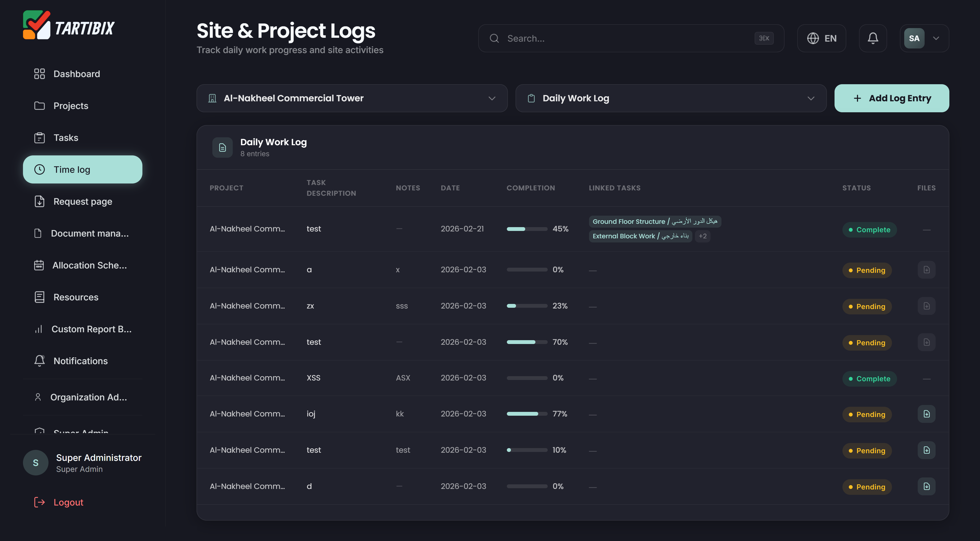Image resolution: width=980 pixels, height=541 pixels.
Task: Click Pending status on row 'a'
Action: pyautogui.click(x=867, y=270)
